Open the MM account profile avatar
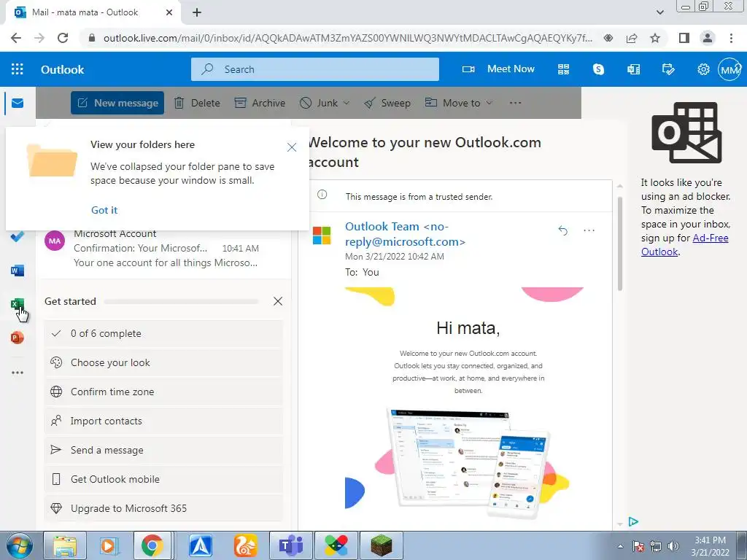Image resolution: width=747 pixels, height=560 pixels. point(729,69)
